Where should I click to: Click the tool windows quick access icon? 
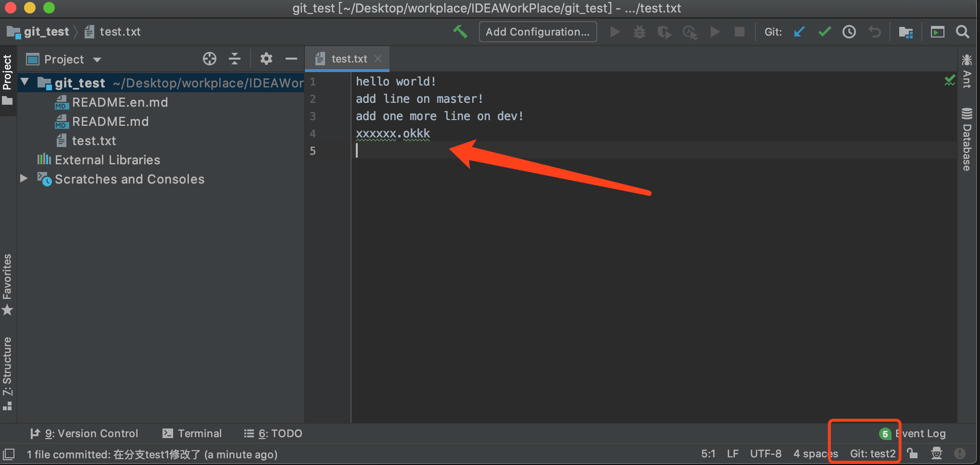pos(9,454)
